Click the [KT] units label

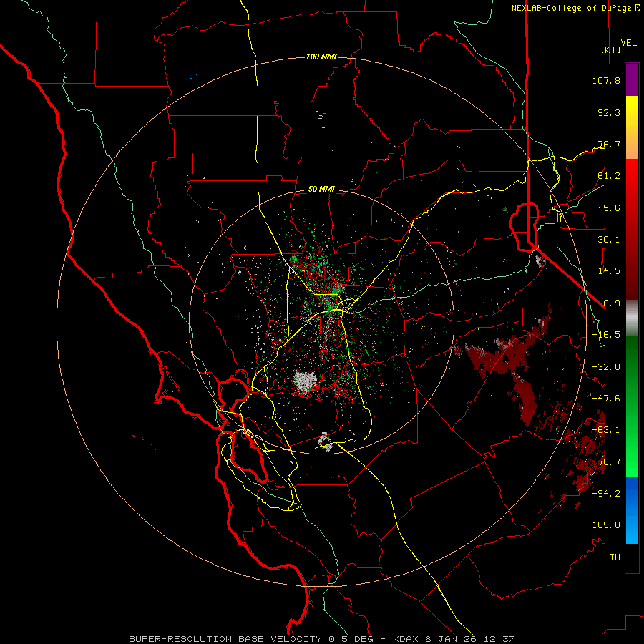click(x=611, y=49)
